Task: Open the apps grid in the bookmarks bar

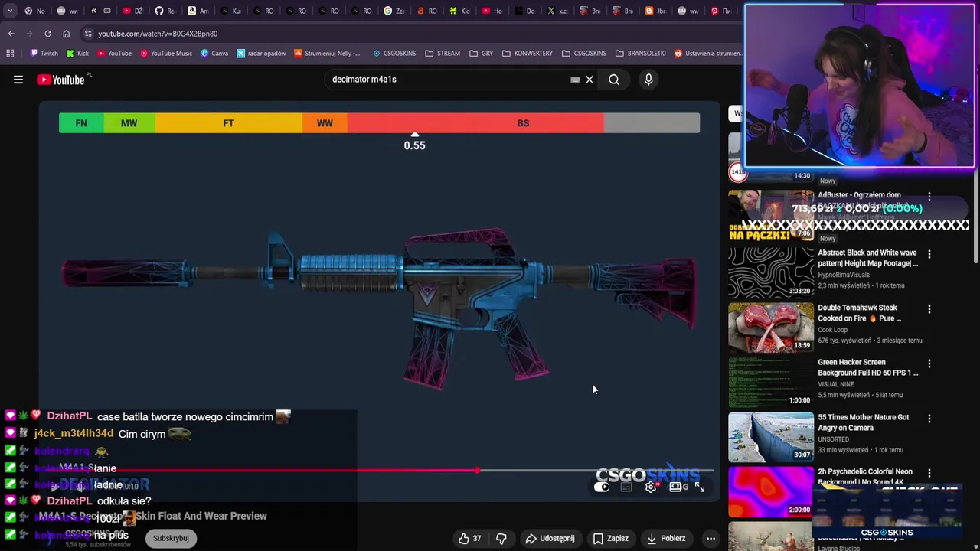Action: coord(10,54)
